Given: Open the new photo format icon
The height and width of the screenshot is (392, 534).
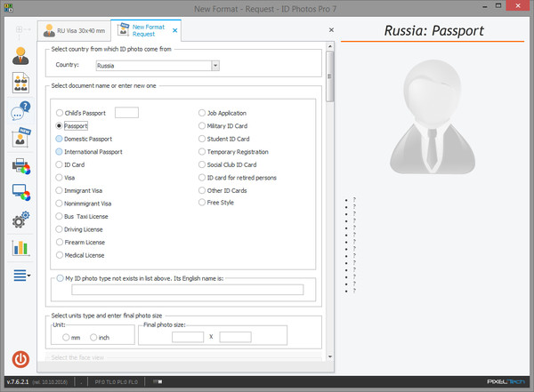Looking at the screenshot, I should coord(20,138).
